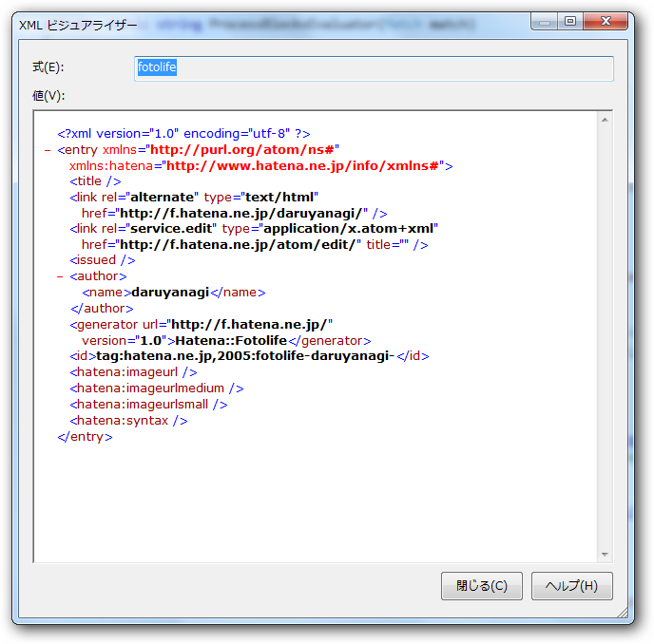Screen dimensions: 654x644
Task: Click the service.edit link rel value
Action: pyautogui.click(x=171, y=229)
